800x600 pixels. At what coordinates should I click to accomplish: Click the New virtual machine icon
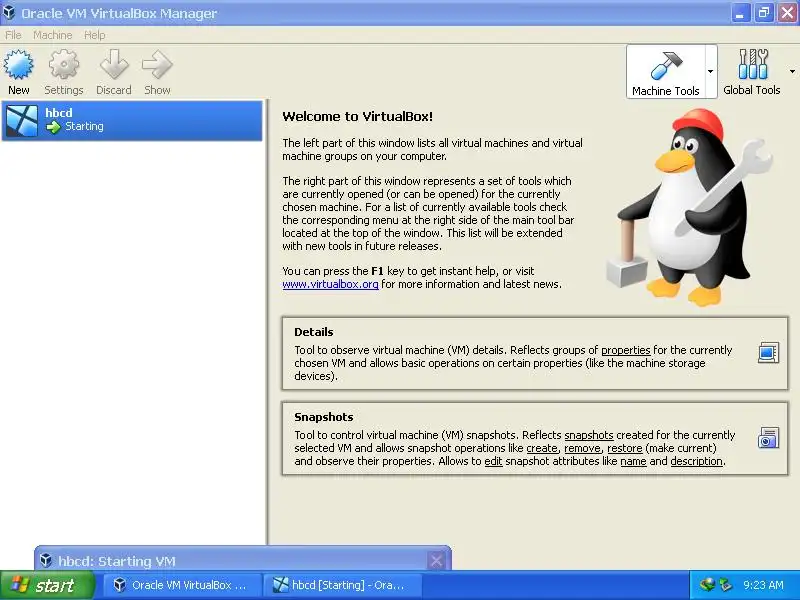[19, 65]
